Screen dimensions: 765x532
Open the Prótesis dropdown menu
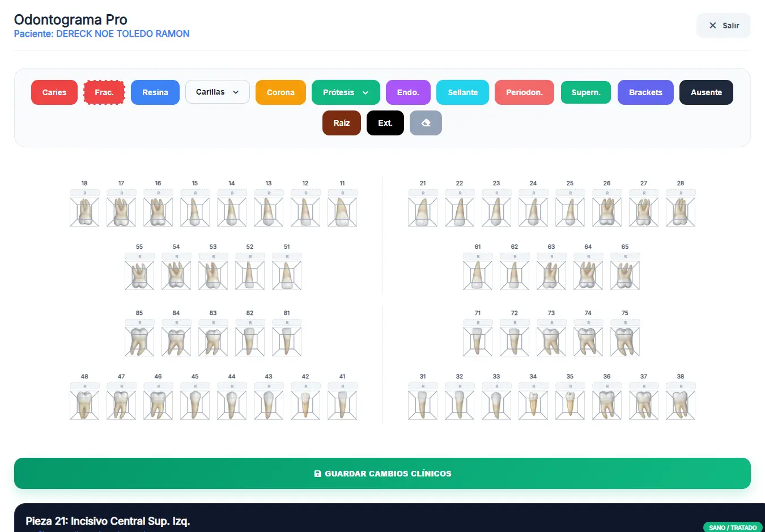pyautogui.click(x=346, y=92)
